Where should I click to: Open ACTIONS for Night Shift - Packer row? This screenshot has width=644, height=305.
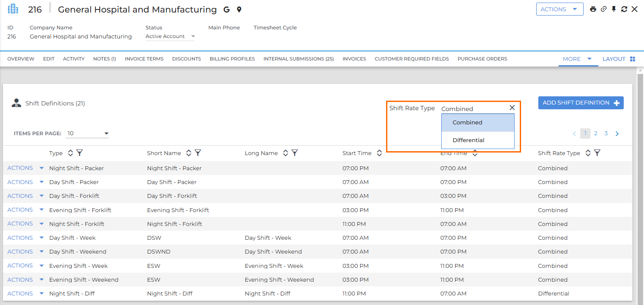point(25,168)
